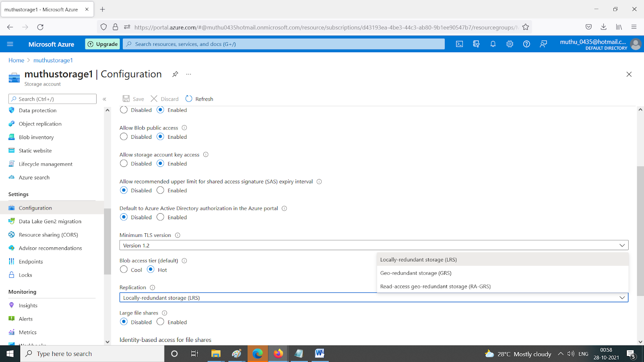Open a new browser tab

pos(103,9)
